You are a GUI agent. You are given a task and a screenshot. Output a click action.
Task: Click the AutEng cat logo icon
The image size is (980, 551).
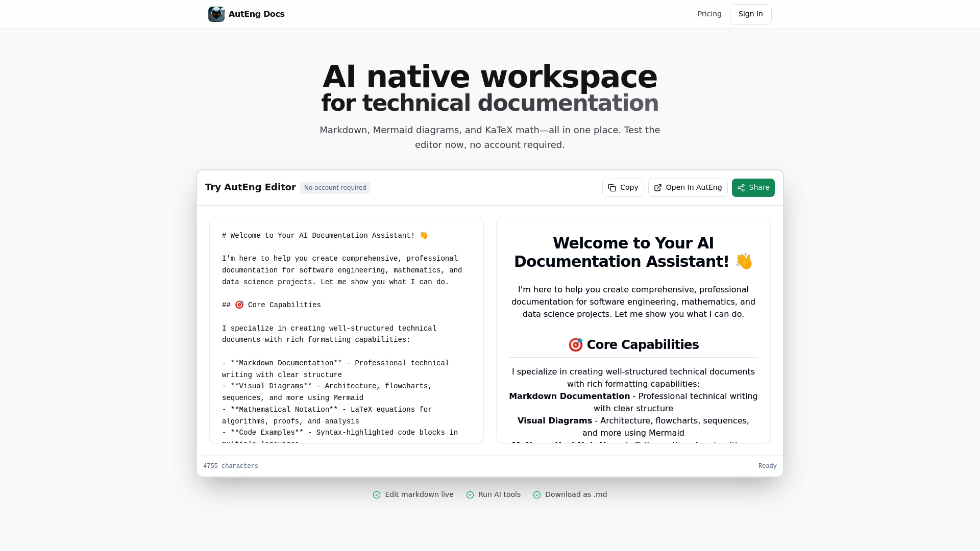coord(216,14)
